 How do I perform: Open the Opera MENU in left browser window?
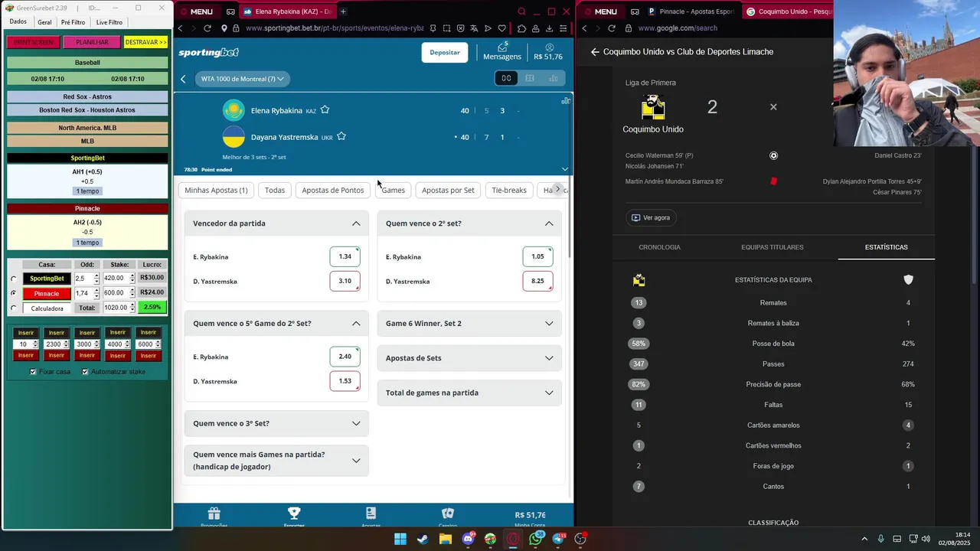click(x=197, y=11)
